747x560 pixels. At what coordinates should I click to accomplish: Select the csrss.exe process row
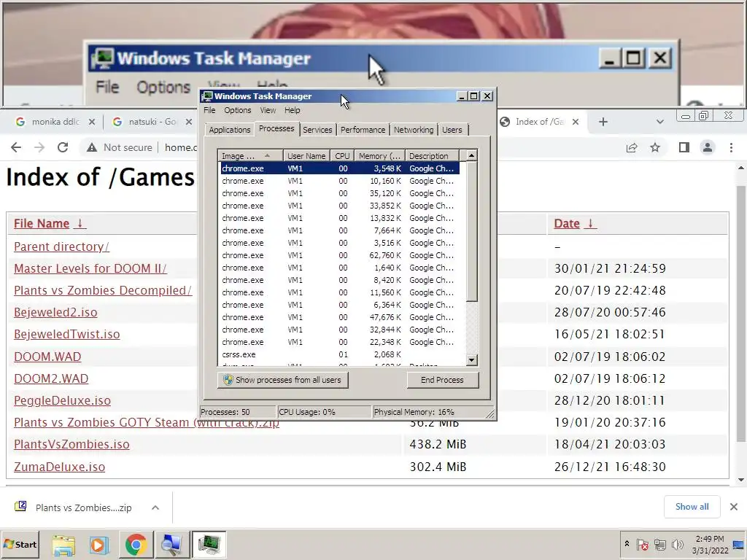tap(340, 354)
